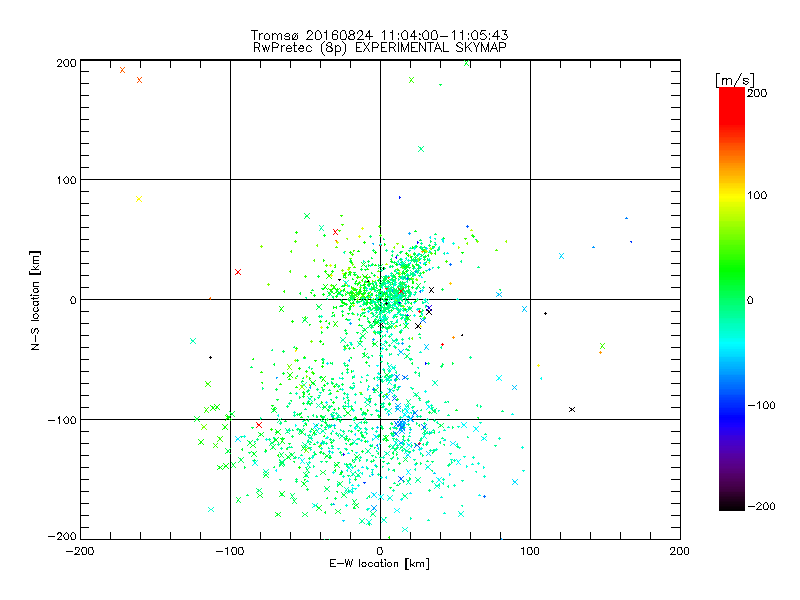Image resolution: width=800 pixels, height=600 pixels.
Task: Click the '[m/s]' unit label above colorbar
Action: [x=735, y=80]
